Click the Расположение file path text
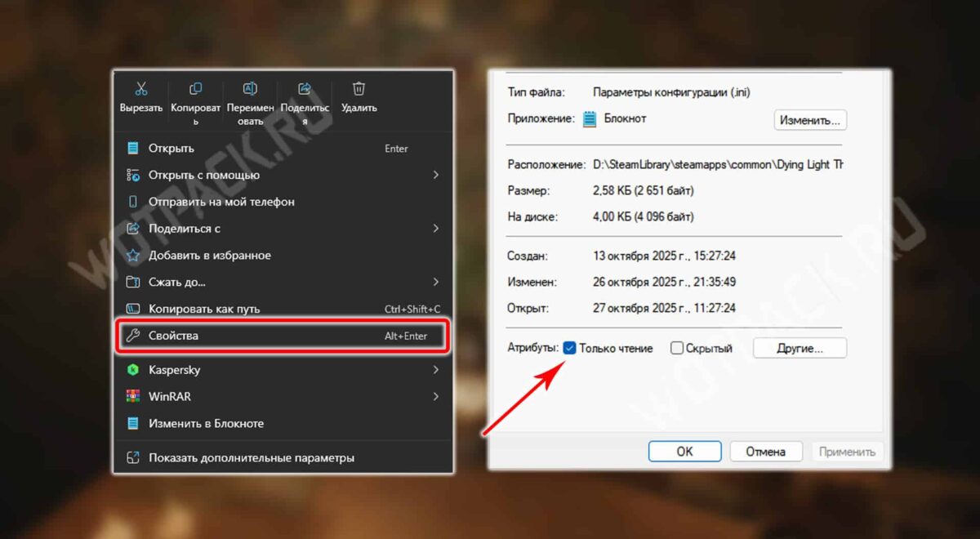Image resolution: width=980 pixels, height=539 pixels. [717, 164]
